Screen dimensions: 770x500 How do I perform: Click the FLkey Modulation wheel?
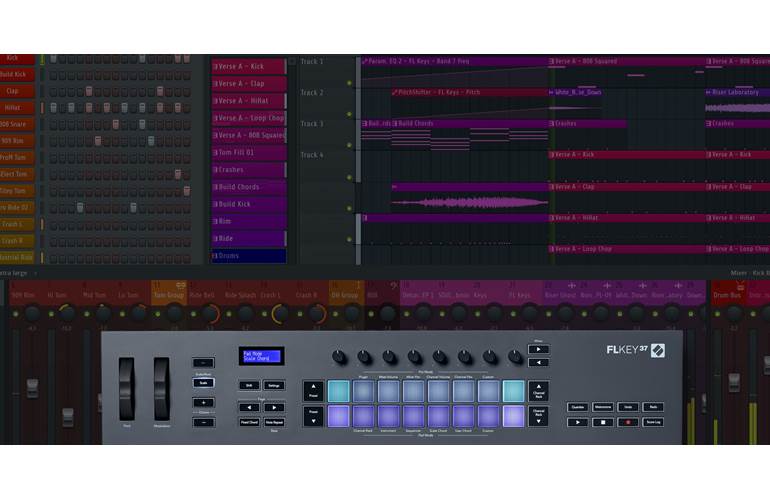[x=162, y=389]
